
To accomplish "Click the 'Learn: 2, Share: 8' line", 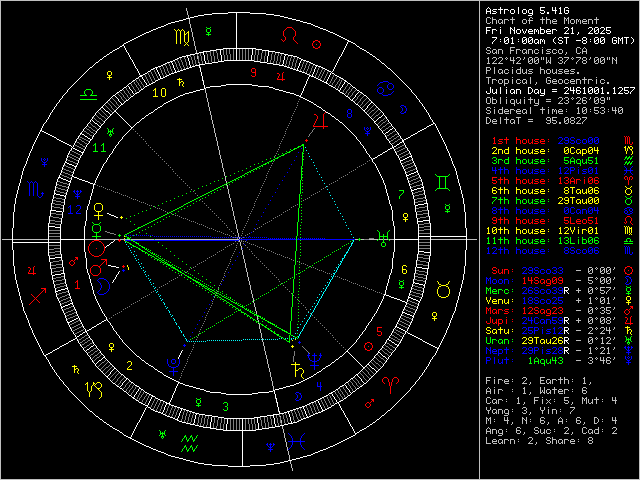I will point(539,441).
